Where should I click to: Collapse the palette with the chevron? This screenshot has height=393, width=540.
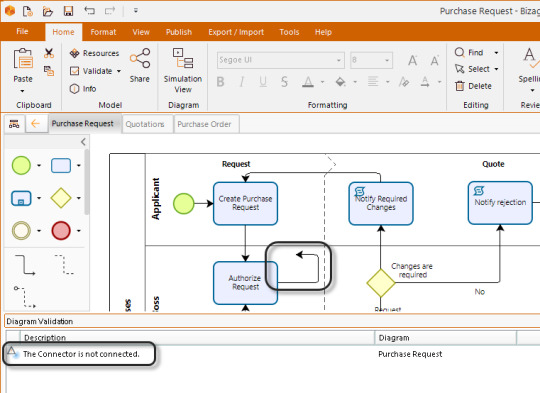83,142
